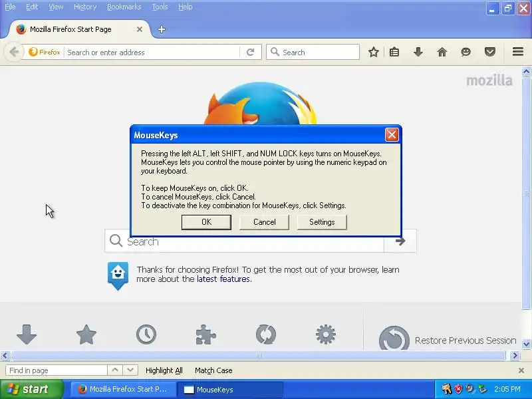Image resolution: width=532 pixels, height=399 pixels.
Task: Open the Help menu
Action: coord(186,7)
